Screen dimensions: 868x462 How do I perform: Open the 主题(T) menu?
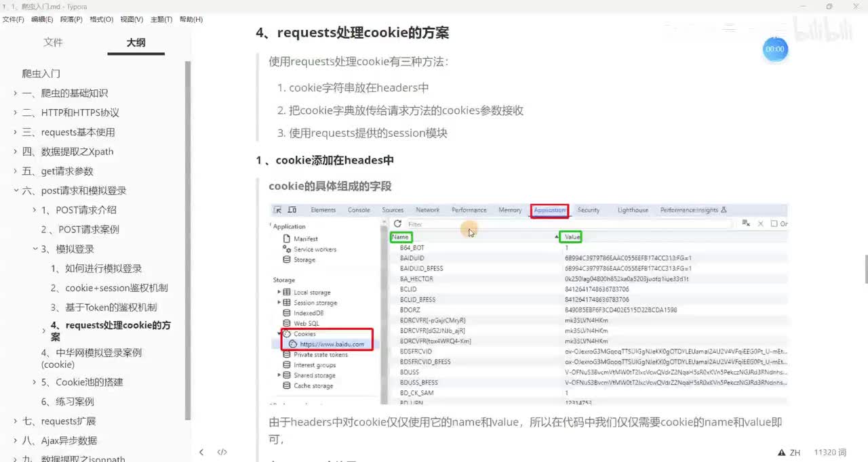click(x=161, y=20)
